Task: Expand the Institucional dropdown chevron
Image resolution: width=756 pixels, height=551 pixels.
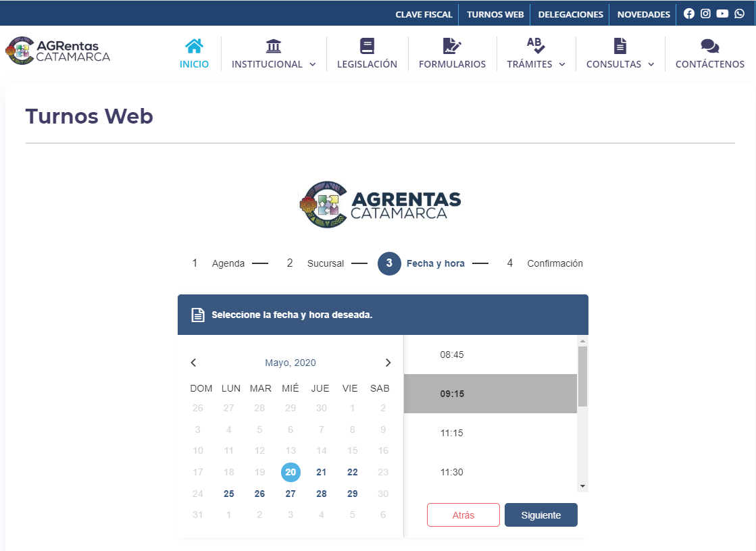Action: point(312,64)
